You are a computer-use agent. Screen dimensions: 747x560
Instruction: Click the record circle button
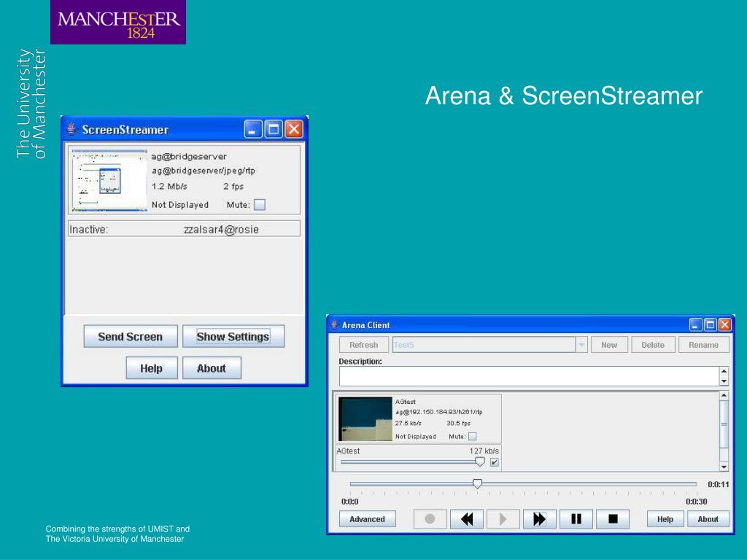coord(430,519)
